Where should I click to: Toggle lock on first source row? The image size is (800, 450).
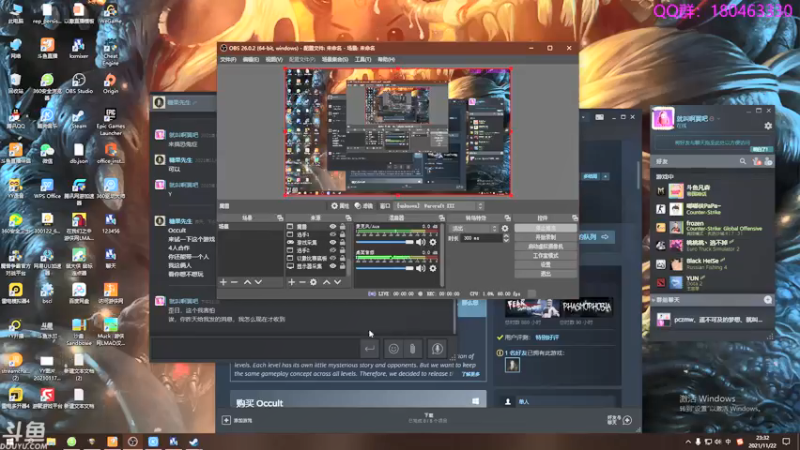(342, 227)
